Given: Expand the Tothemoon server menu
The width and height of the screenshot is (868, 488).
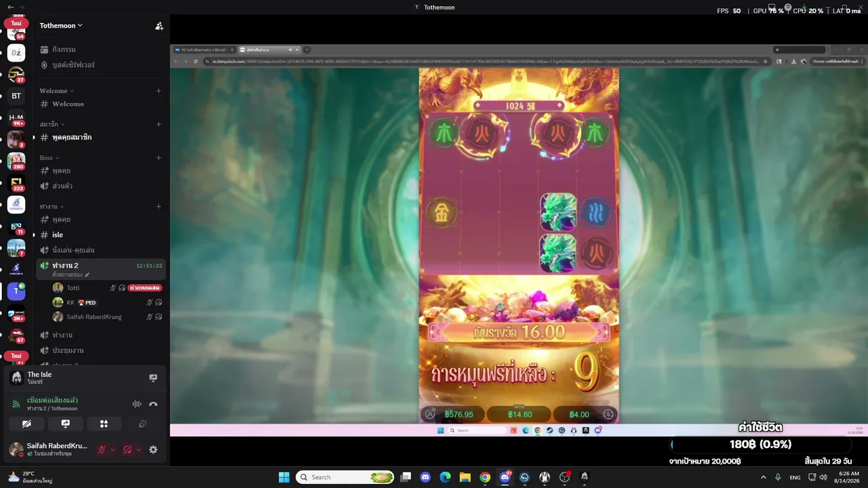Looking at the screenshot, I should pos(61,26).
